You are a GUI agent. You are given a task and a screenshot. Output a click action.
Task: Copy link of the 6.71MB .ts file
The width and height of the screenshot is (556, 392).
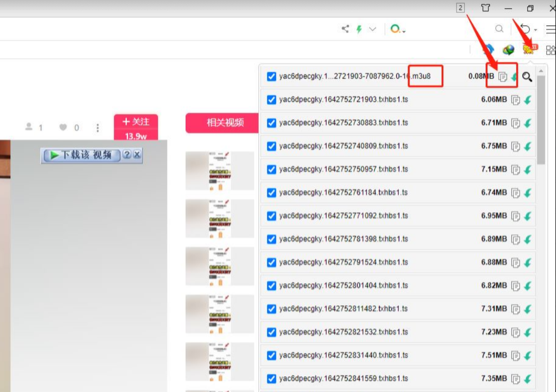(x=515, y=123)
